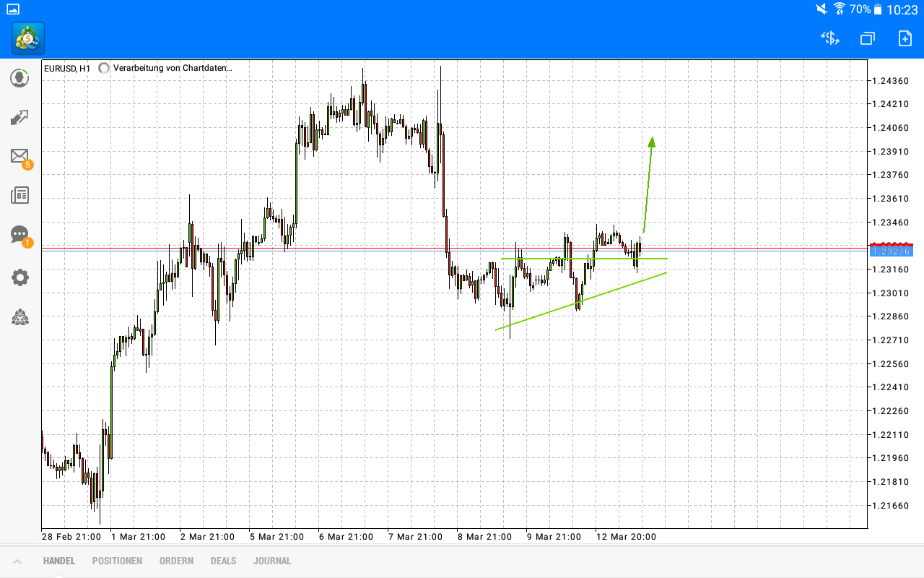Collapse the bottom trade panel chevron
Viewport: 924px width, 578px height.
[17, 560]
